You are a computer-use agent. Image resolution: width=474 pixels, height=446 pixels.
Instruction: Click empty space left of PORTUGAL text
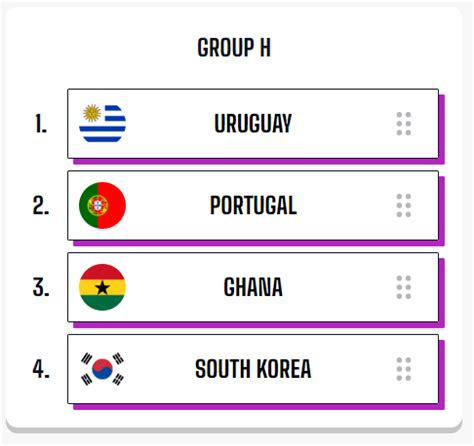coord(168,205)
